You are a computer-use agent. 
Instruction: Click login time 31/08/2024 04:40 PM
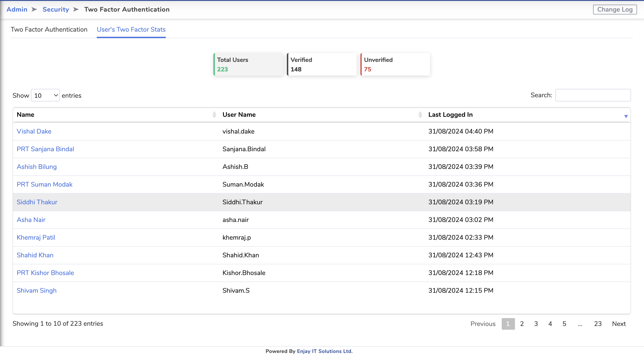pyautogui.click(x=461, y=131)
